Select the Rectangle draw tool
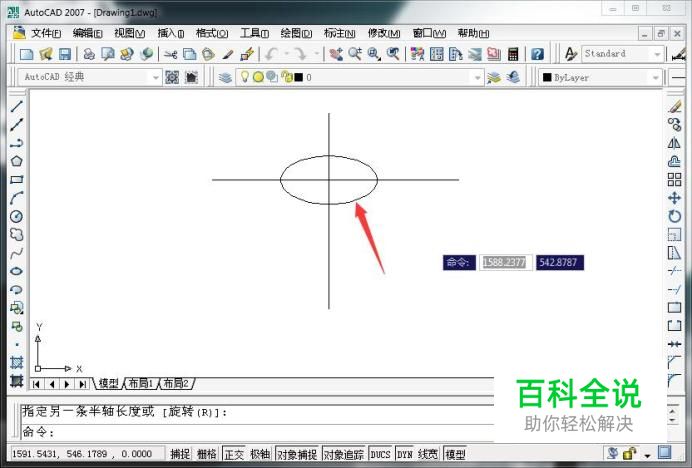The image size is (692, 468). pos(17,179)
